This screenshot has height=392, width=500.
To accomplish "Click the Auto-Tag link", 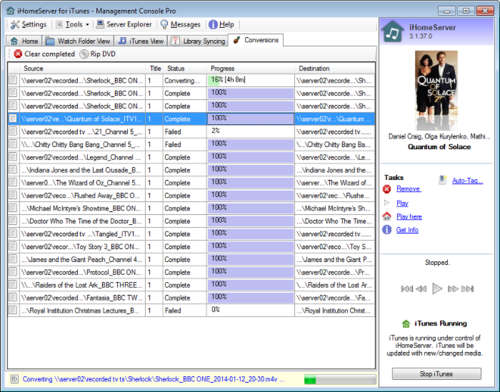I will point(467,181).
